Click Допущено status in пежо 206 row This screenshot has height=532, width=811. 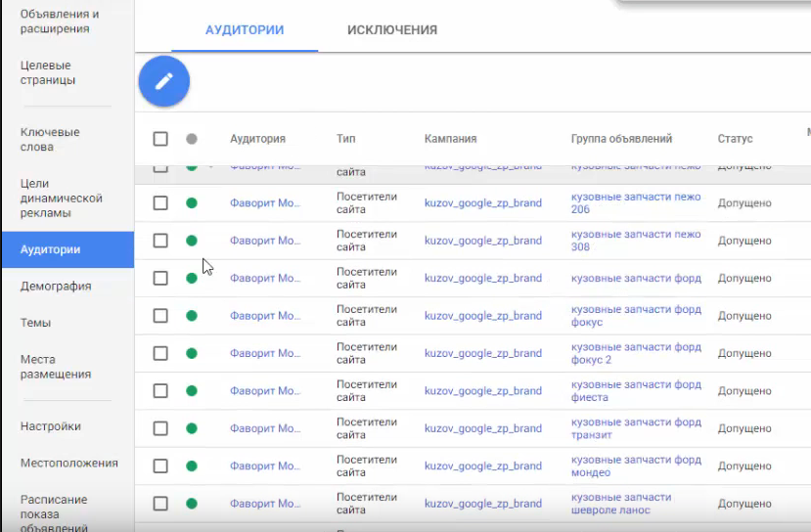click(744, 203)
